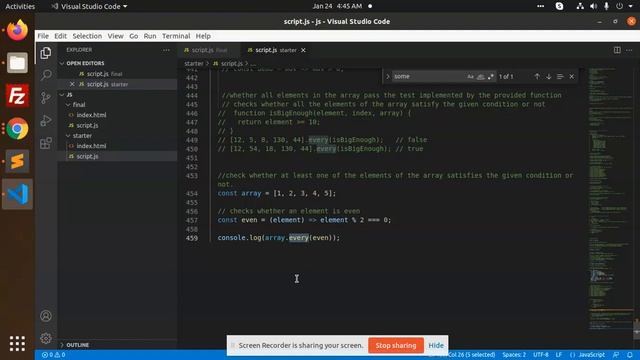Screen dimensions: 640x360
Task: Open clock and calendar in top bar
Action: coord(338,6)
